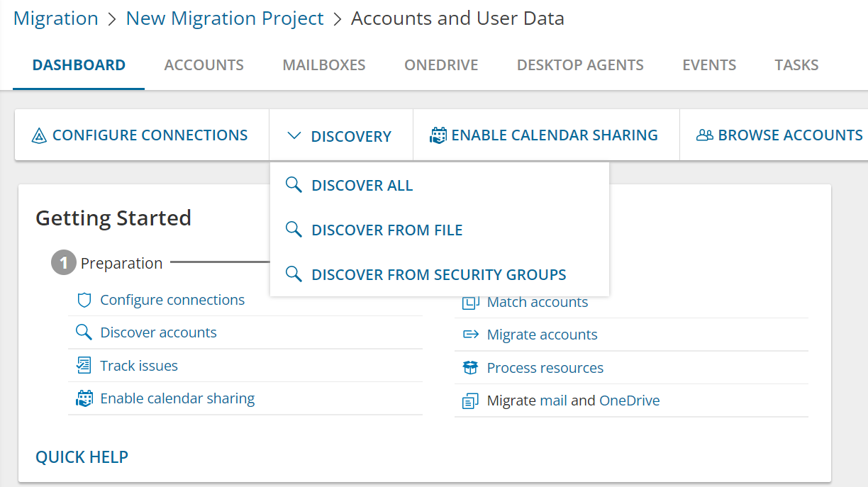Open the Quick Help section
868x487 pixels.
tap(82, 457)
